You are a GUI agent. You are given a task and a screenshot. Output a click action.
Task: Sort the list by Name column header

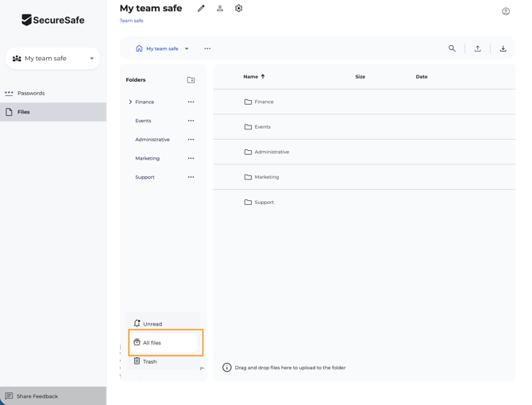[251, 77]
